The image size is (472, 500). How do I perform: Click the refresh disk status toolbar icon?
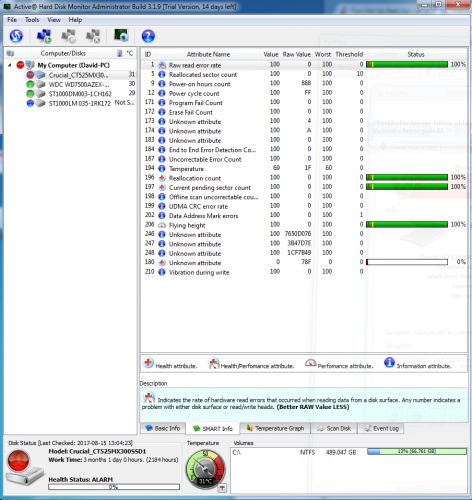[16, 36]
